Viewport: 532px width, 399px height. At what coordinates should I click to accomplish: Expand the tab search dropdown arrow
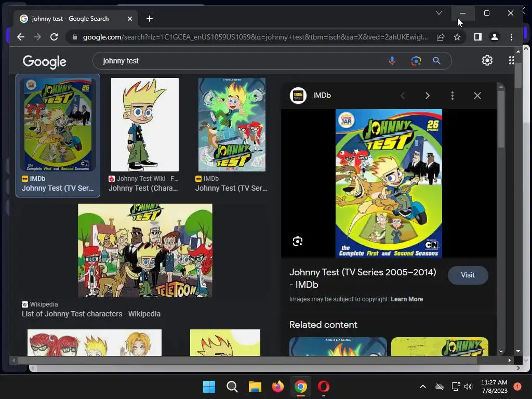pyautogui.click(x=438, y=13)
